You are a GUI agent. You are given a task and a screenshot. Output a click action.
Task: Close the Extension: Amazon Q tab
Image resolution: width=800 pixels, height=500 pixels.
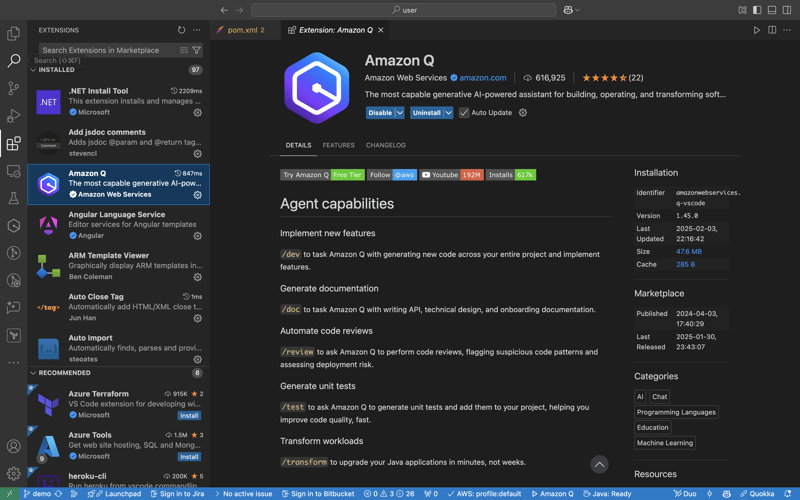[381, 30]
